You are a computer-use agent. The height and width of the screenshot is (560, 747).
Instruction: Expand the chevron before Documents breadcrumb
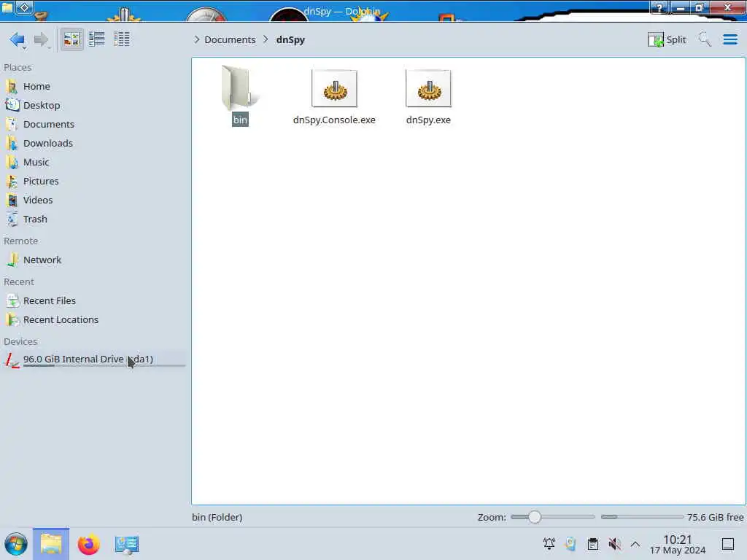(x=196, y=39)
